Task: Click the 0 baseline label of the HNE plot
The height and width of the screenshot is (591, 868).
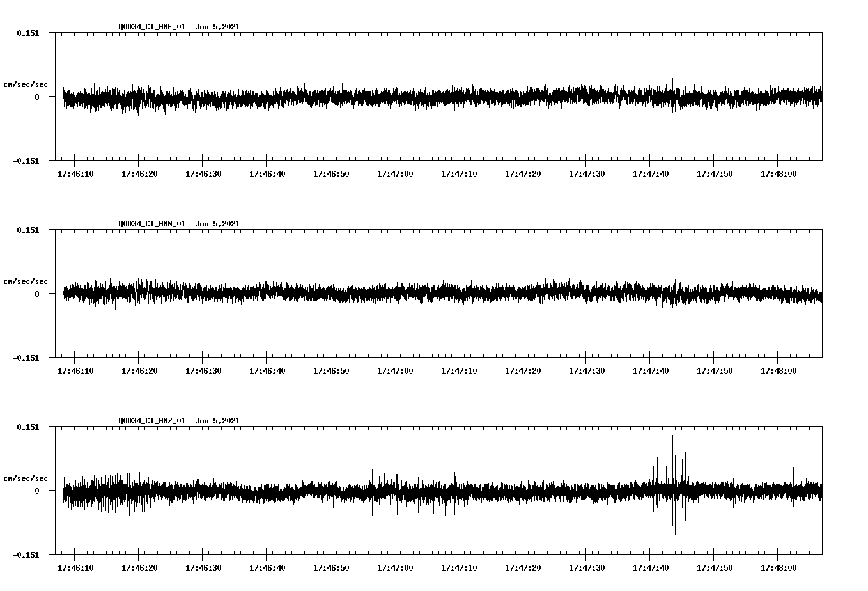Action: [37, 97]
